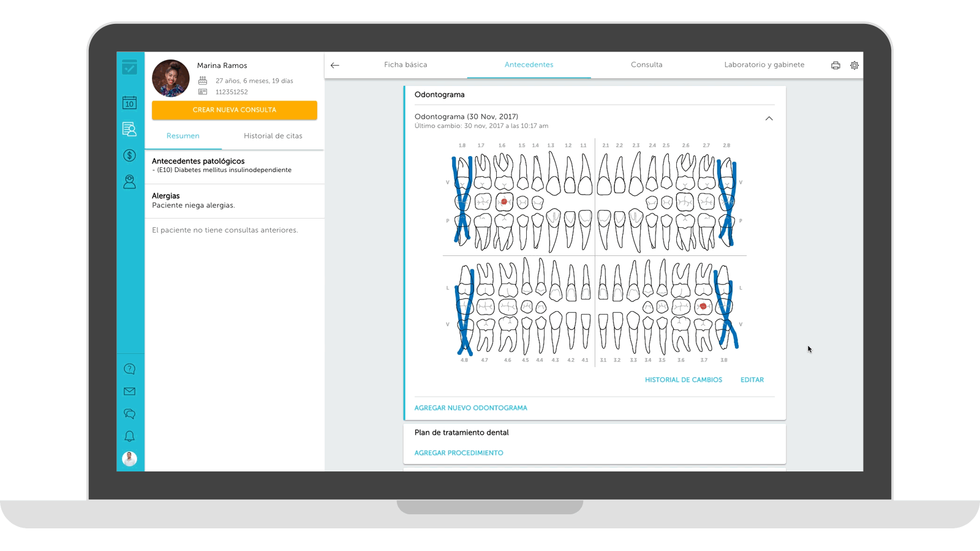
Task: Select the Resumen tab
Action: (x=183, y=136)
